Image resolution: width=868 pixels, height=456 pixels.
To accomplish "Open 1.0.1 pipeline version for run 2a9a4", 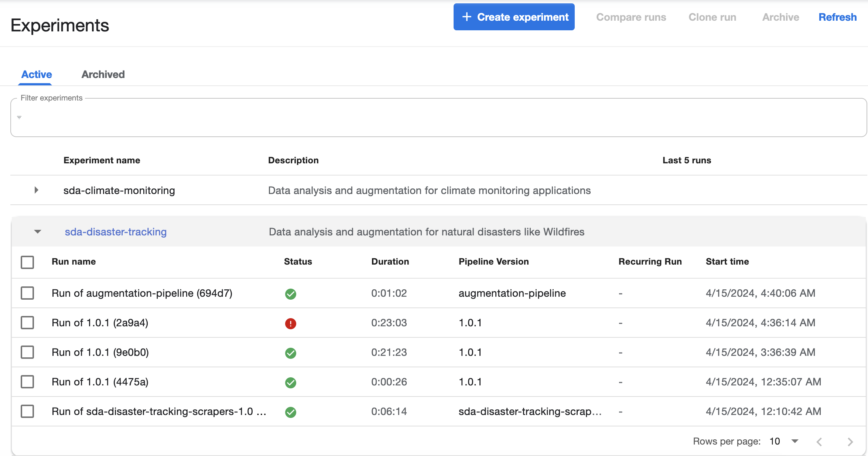I will pyautogui.click(x=470, y=323).
